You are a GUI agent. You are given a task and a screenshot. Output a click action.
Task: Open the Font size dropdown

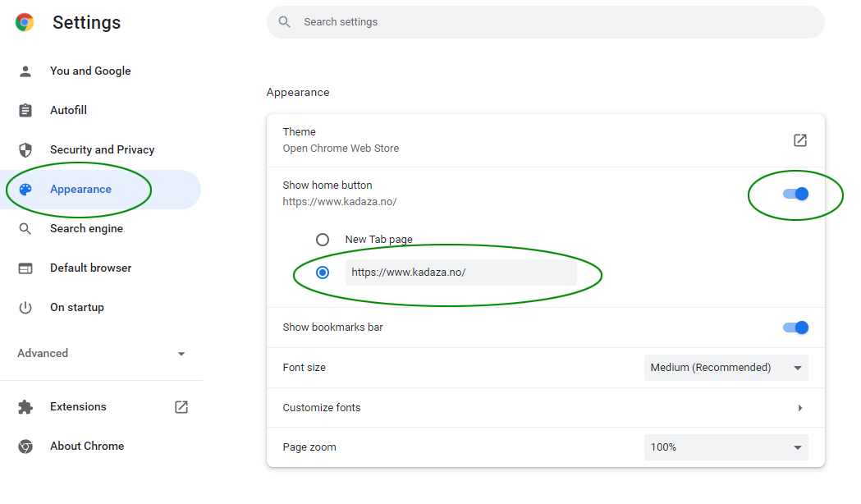[726, 368]
